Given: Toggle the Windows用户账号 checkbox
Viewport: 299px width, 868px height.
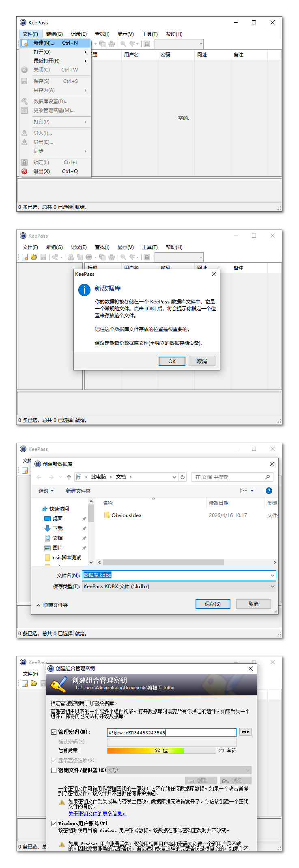Looking at the screenshot, I should [x=54, y=823].
